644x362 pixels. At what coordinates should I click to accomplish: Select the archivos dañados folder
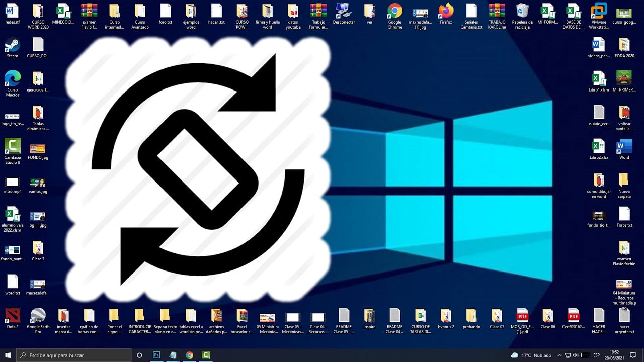216,320
